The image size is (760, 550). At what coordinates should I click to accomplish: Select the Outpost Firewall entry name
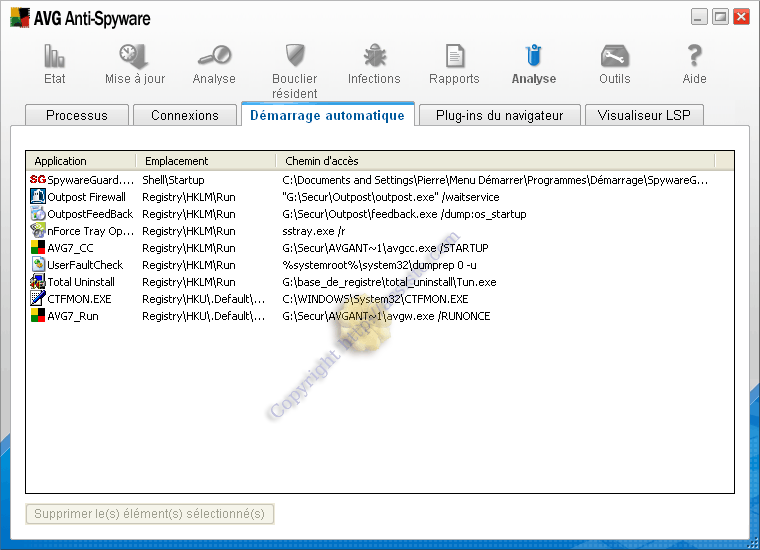pyautogui.click(x=86, y=197)
